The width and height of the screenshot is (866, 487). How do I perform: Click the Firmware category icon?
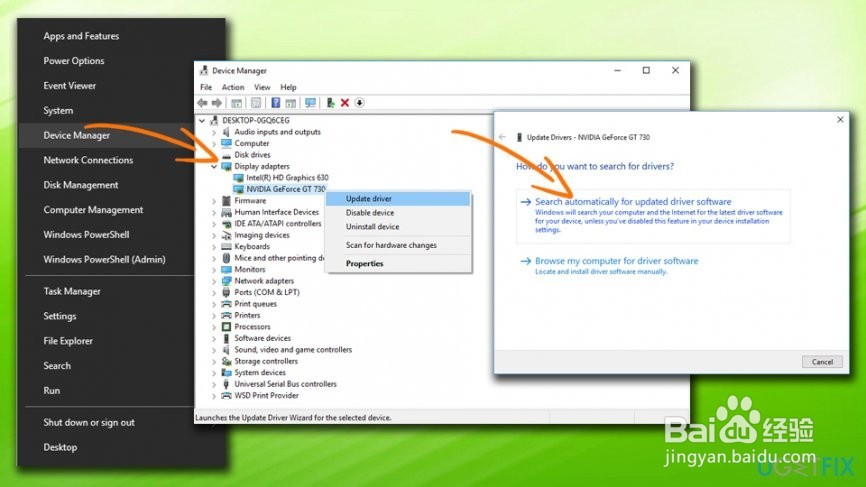[x=226, y=200]
